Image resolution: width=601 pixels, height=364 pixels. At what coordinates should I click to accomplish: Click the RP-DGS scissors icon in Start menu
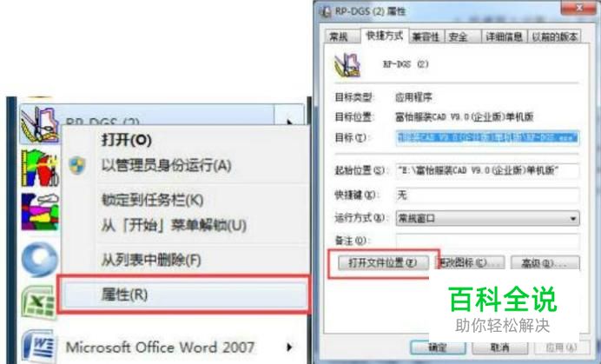click(x=39, y=124)
